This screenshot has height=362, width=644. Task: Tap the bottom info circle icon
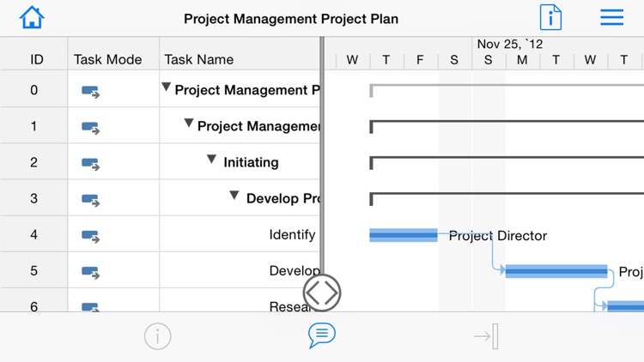[x=158, y=336]
